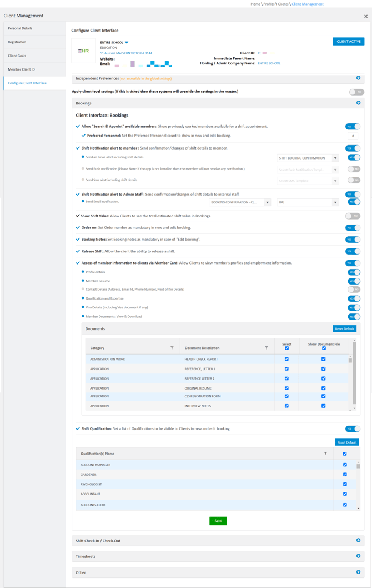The width and height of the screenshot is (372, 588).
Task: Toggle Visa Details access switch
Action: [x=354, y=308]
